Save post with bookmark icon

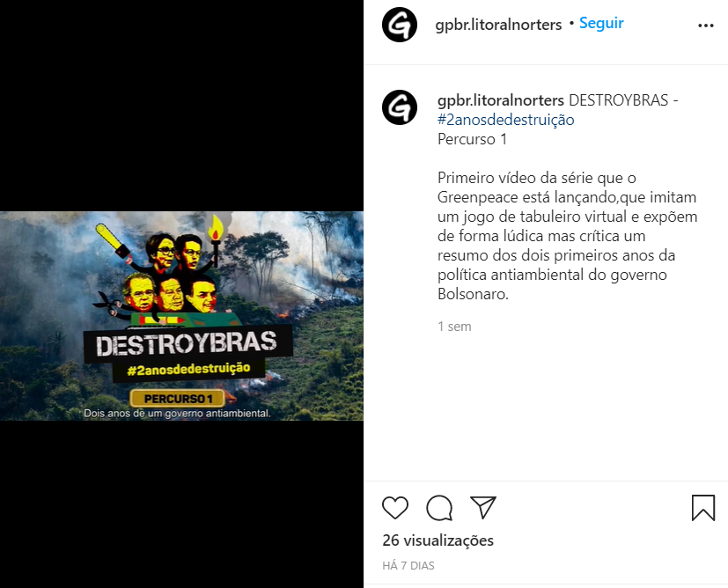pyautogui.click(x=703, y=508)
